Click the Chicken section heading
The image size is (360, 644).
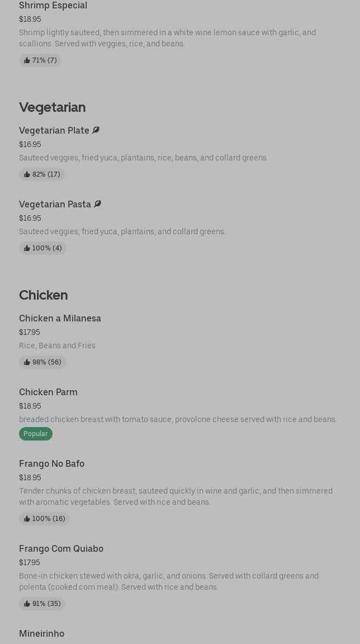(x=43, y=295)
